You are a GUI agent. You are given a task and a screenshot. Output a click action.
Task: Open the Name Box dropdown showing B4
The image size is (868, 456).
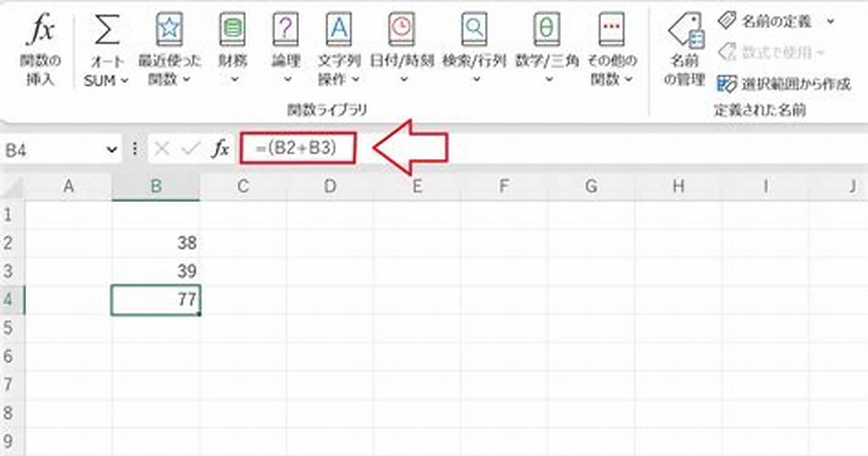(x=112, y=150)
